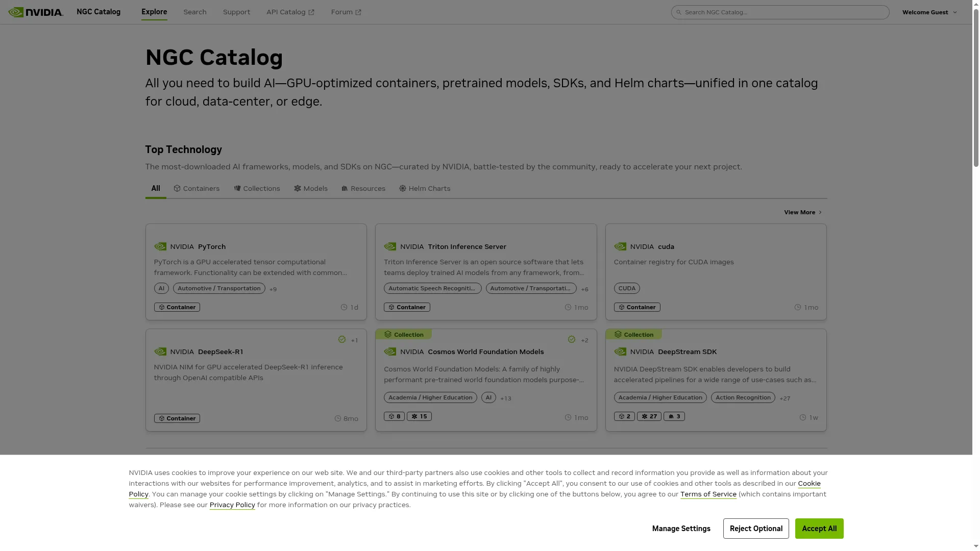Click the Collection badge on Cosmos card
The image size is (980, 551).
(x=404, y=335)
